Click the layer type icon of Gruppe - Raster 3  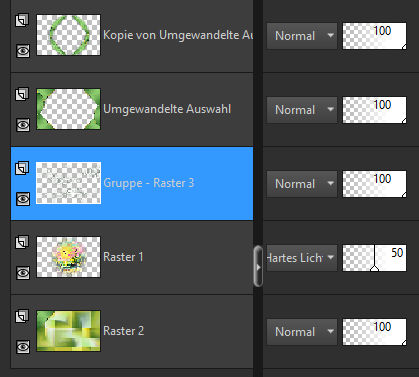click(x=22, y=168)
